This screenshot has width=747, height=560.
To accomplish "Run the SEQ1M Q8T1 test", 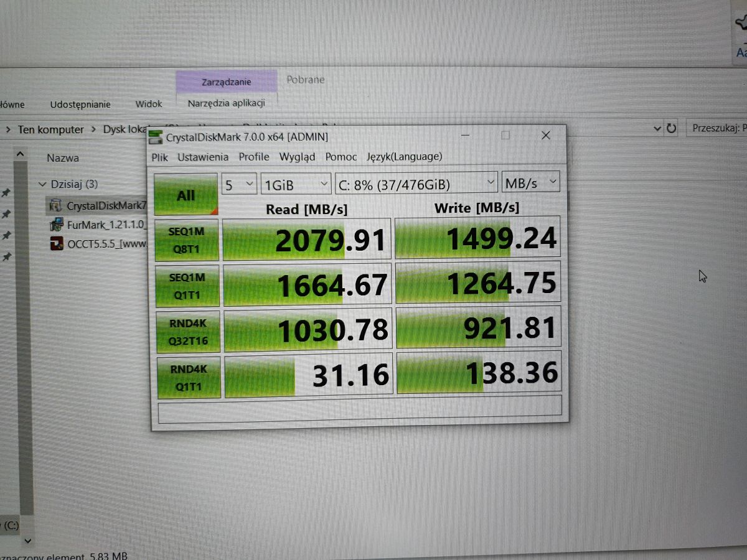I will point(187,239).
